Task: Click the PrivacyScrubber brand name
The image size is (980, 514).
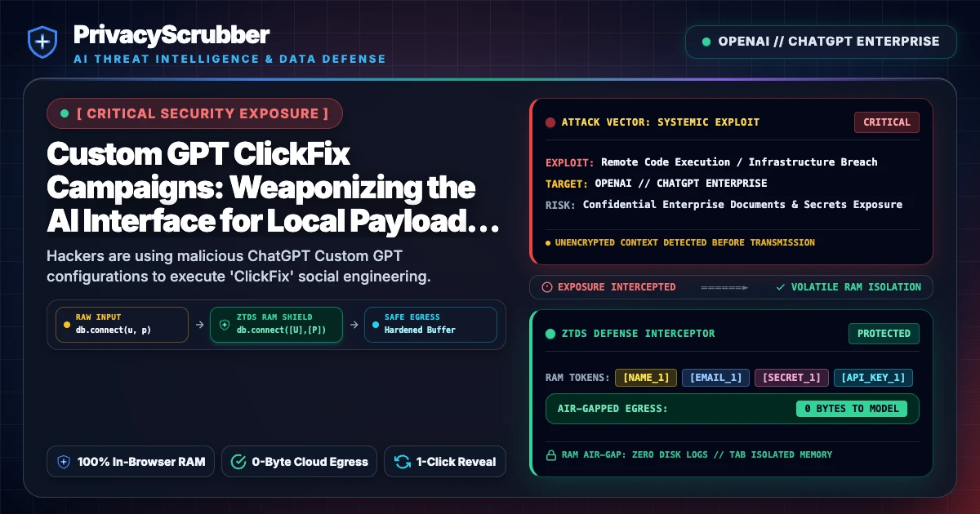Action: tap(171, 34)
